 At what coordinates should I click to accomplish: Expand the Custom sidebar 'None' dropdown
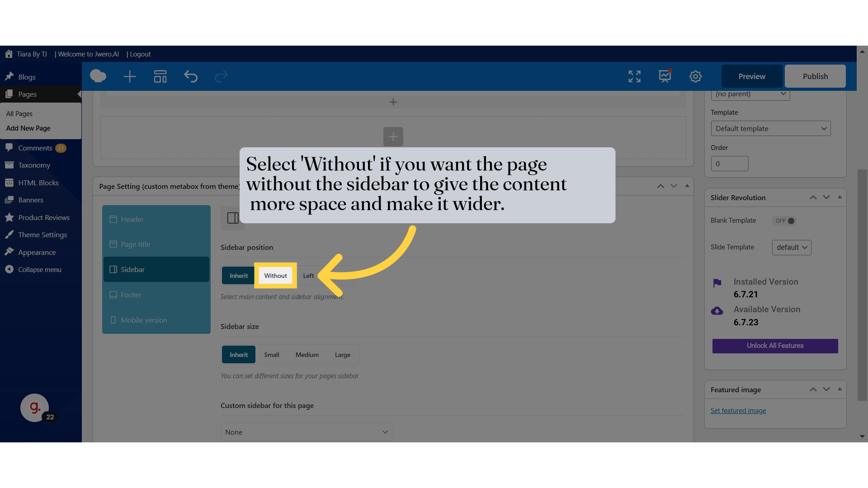pos(307,432)
